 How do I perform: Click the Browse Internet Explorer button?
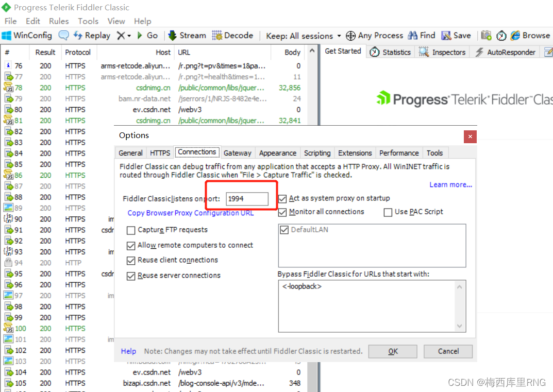530,36
